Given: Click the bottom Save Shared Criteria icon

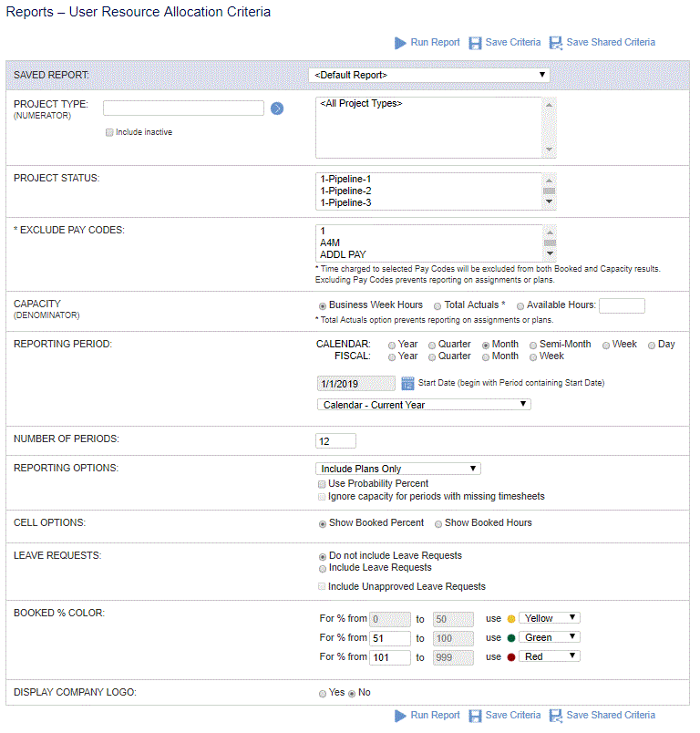Looking at the screenshot, I should (556, 716).
